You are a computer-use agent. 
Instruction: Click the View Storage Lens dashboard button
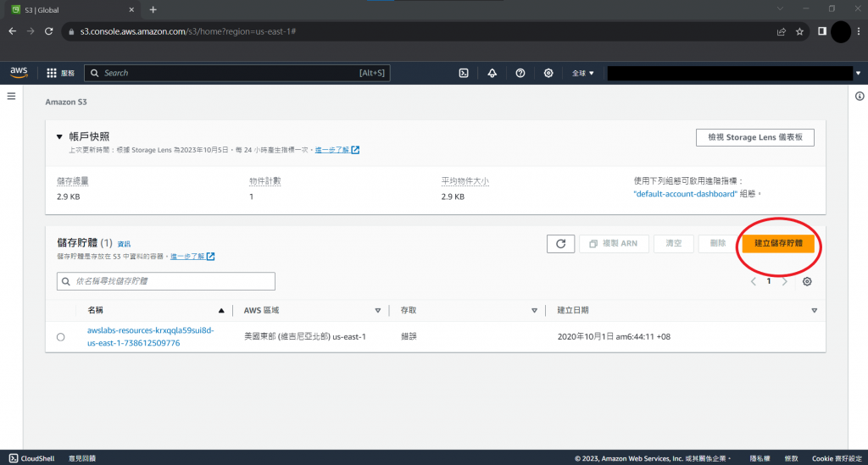click(755, 137)
